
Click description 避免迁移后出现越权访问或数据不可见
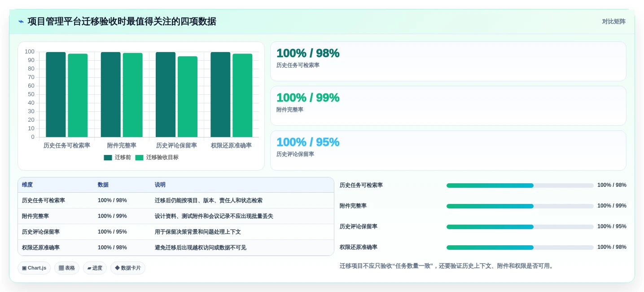[201, 248]
